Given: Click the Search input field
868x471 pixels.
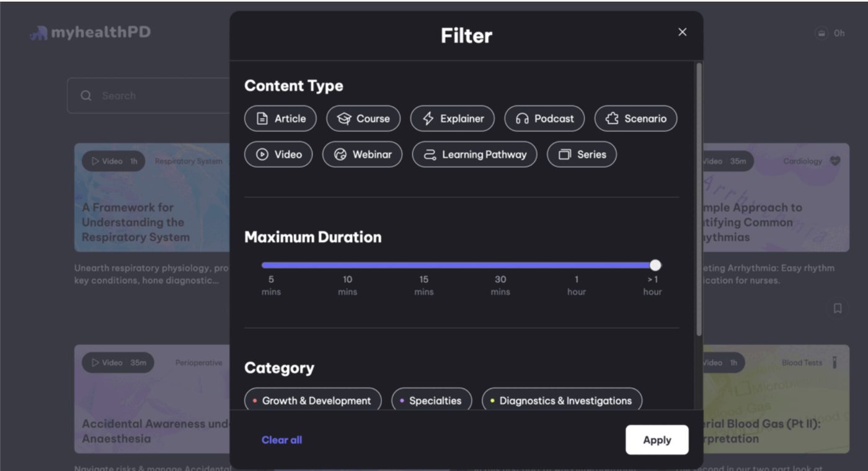Looking at the screenshot, I should [x=149, y=96].
